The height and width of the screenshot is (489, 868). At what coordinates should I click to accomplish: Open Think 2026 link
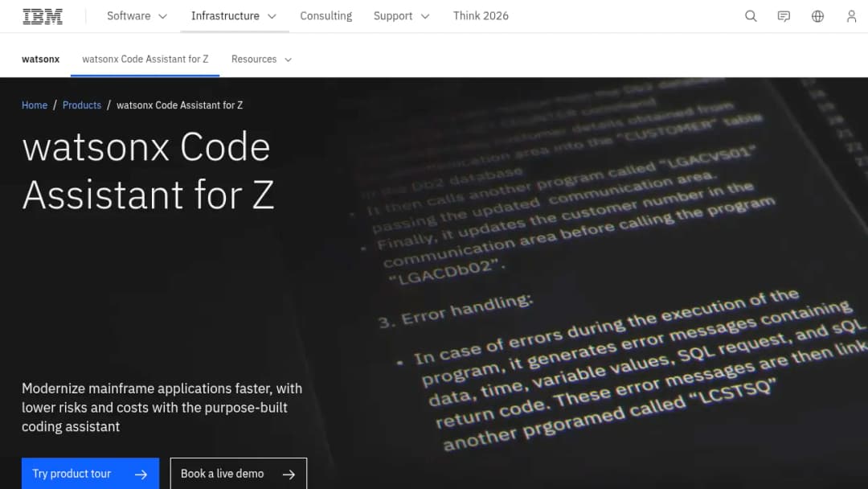click(481, 16)
